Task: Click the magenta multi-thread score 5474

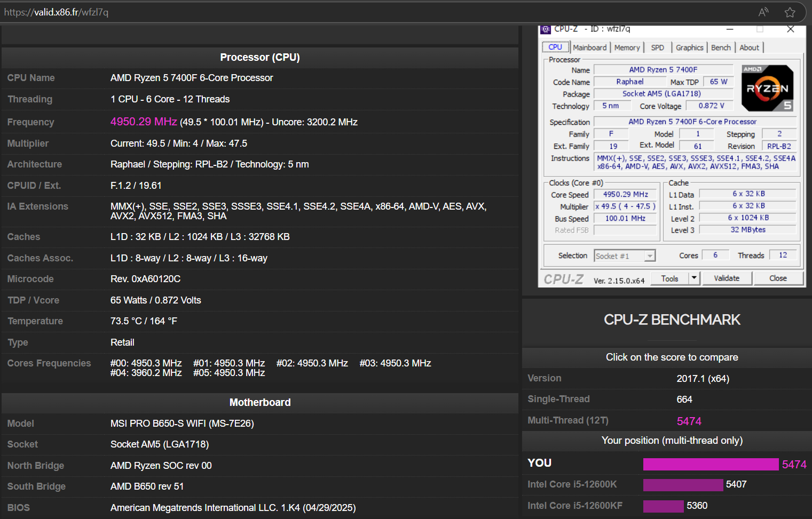Action: [689, 421]
